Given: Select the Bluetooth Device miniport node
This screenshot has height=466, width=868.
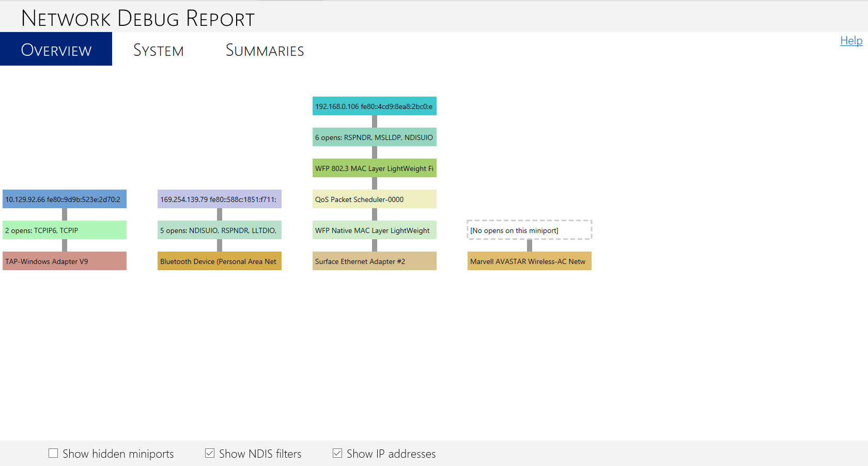Looking at the screenshot, I should pyautogui.click(x=219, y=261).
